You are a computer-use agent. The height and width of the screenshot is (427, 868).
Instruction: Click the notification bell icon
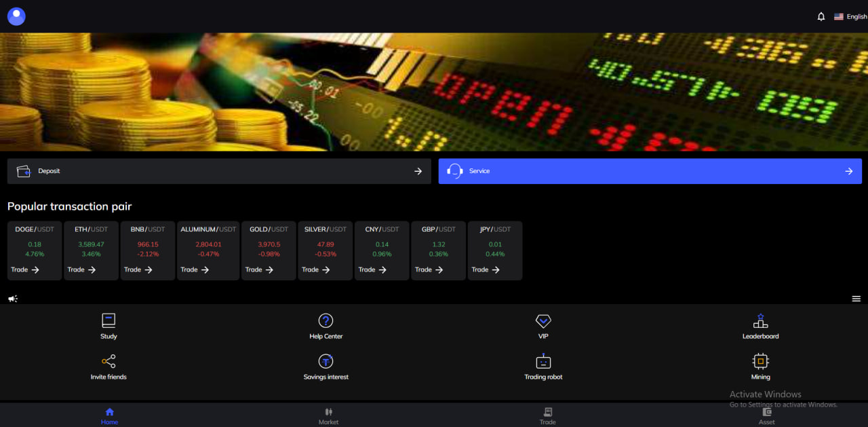(821, 16)
